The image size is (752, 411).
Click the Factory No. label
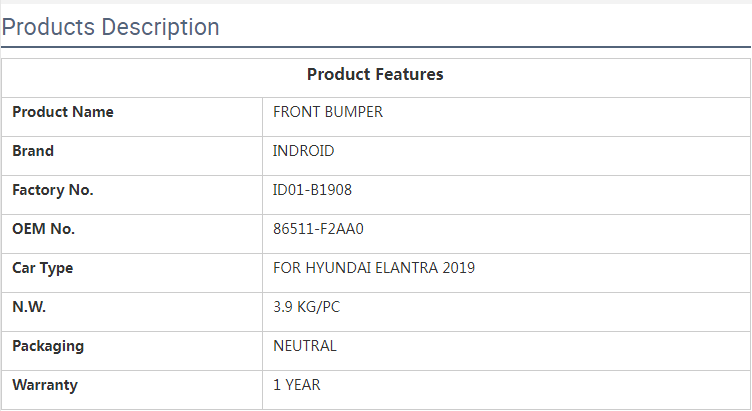pos(53,190)
